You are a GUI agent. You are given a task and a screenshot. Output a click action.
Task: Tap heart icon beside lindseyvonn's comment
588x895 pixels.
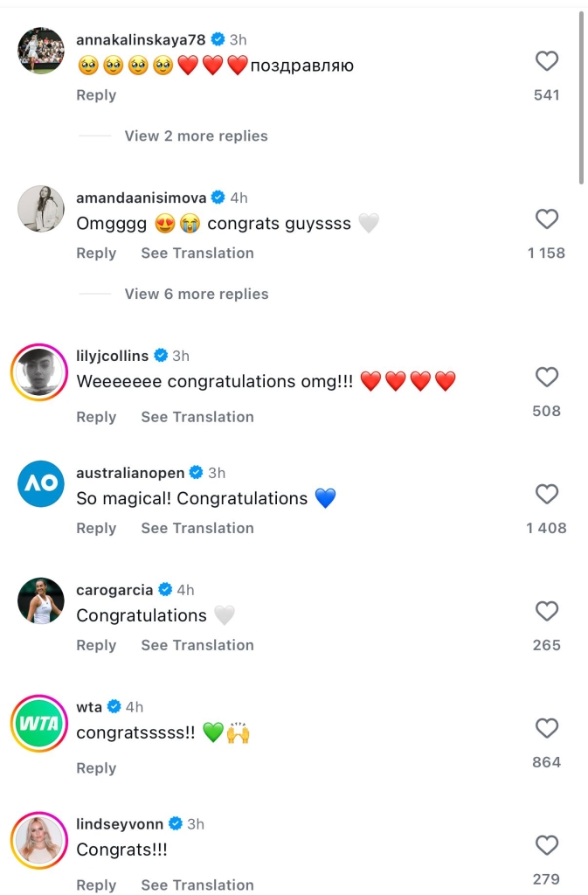[546, 846]
